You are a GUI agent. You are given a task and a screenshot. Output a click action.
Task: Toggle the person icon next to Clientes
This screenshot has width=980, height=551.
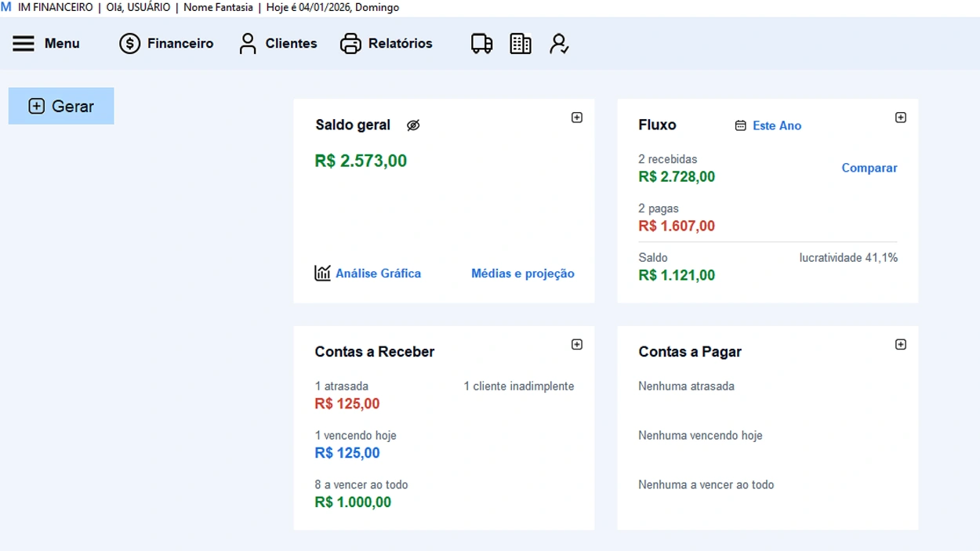(249, 43)
